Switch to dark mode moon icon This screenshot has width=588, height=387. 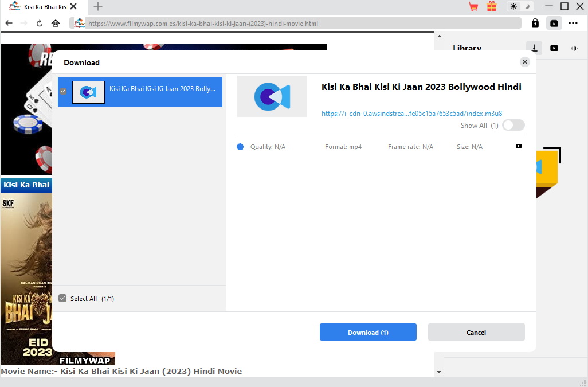[527, 6]
